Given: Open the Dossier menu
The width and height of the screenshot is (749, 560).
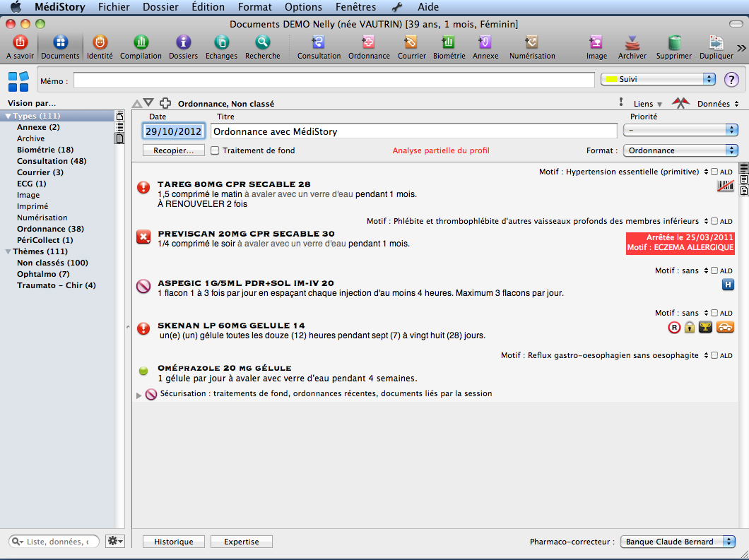Looking at the screenshot, I should coord(160,7).
